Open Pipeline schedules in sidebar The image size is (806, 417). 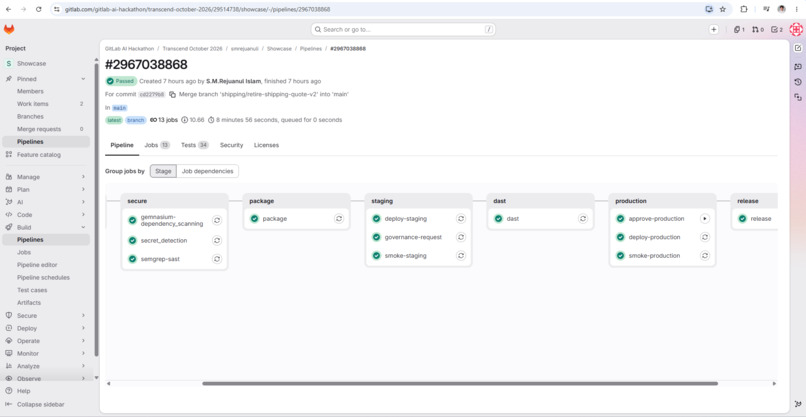(43, 278)
